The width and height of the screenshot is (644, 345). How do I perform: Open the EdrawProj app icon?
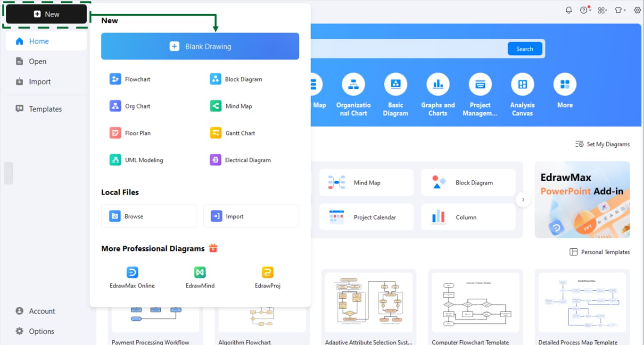pyautogui.click(x=267, y=272)
